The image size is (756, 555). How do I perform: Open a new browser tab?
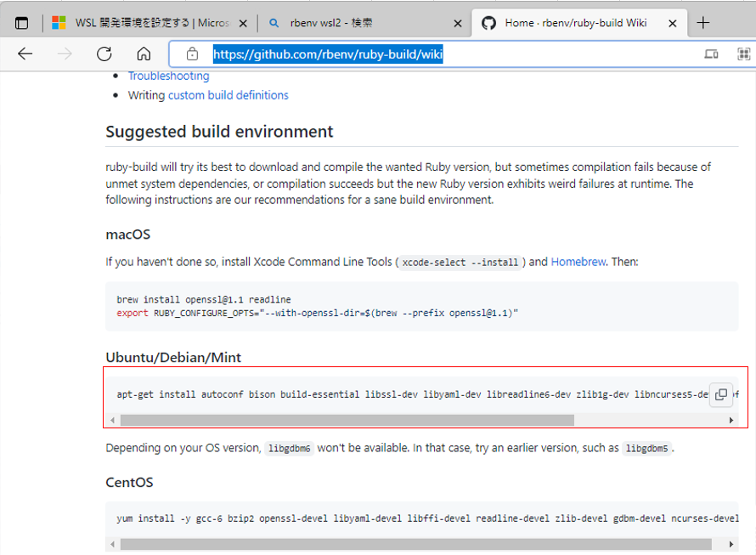click(x=703, y=23)
